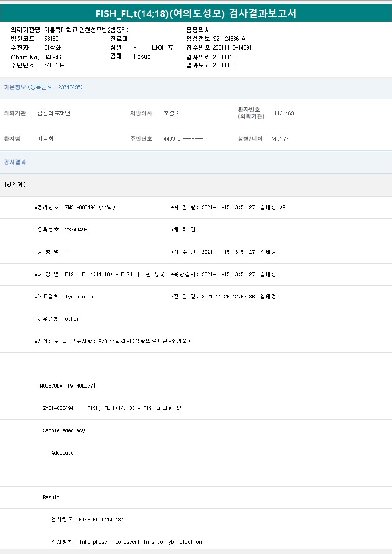Click the 대표검체 lymph node line
The image size is (392, 554).
(x=64, y=297)
